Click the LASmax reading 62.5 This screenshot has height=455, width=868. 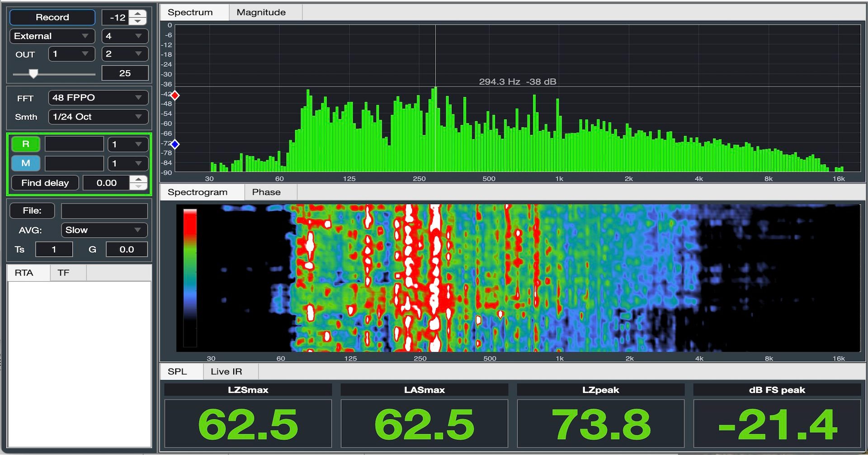pyautogui.click(x=424, y=424)
